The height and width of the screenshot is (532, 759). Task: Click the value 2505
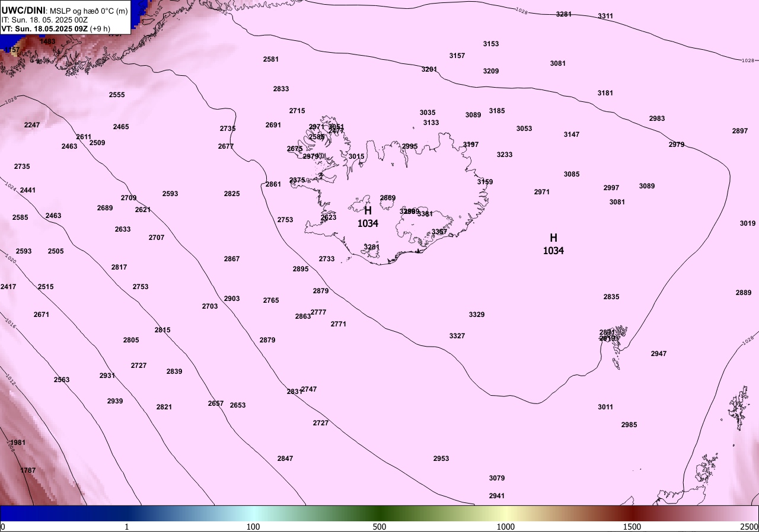[56, 251]
